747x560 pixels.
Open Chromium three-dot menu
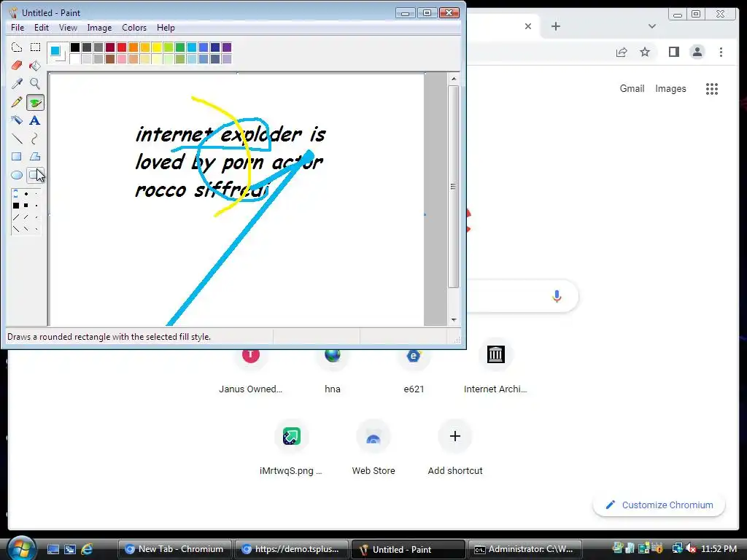[x=721, y=52]
